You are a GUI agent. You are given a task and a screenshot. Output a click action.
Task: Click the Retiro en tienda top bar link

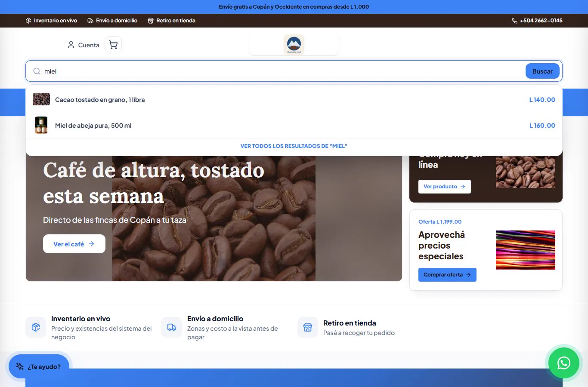click(x=171, y=21)
